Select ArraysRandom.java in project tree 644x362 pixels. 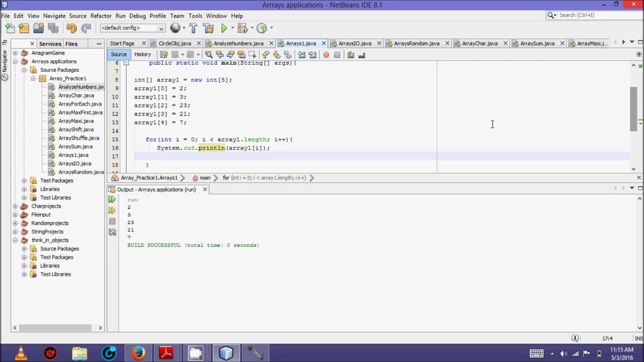point(81,172)
